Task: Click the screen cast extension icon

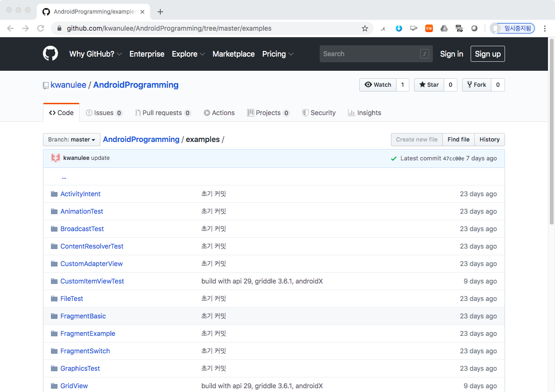Action: point(414,28)
